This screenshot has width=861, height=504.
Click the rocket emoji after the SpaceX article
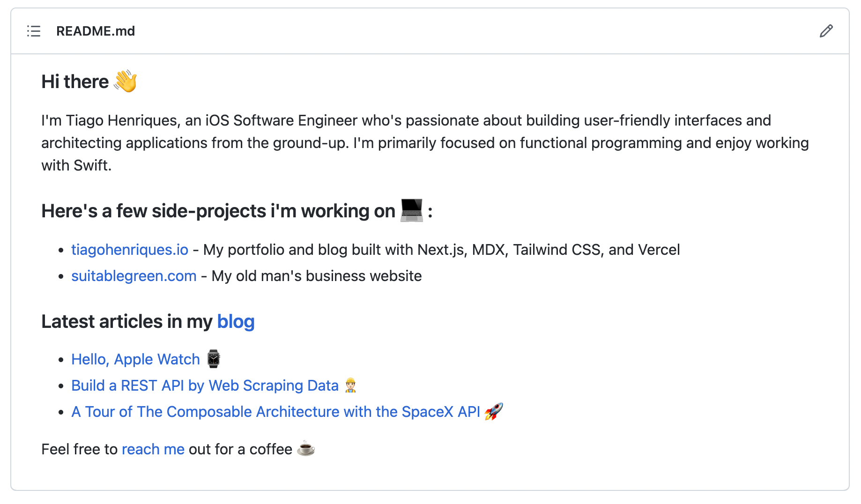coord(494,411)
